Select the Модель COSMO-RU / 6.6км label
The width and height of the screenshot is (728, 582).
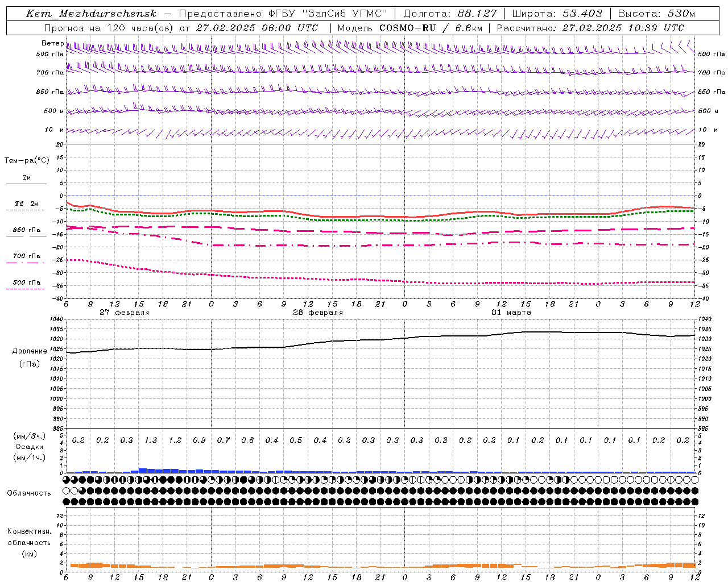click(x=410, y=28)
